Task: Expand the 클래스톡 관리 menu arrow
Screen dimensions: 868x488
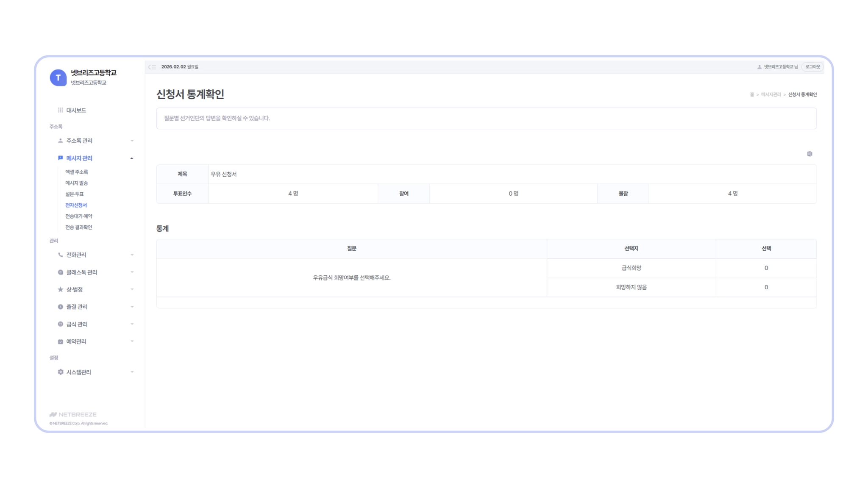Action: [132, 272]
